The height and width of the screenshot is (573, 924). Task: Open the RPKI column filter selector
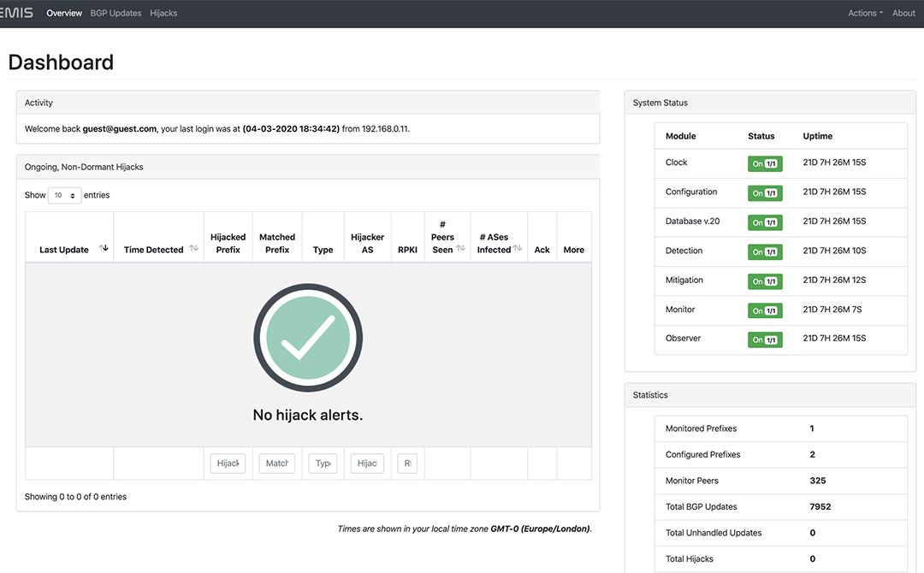pos(407,464)
